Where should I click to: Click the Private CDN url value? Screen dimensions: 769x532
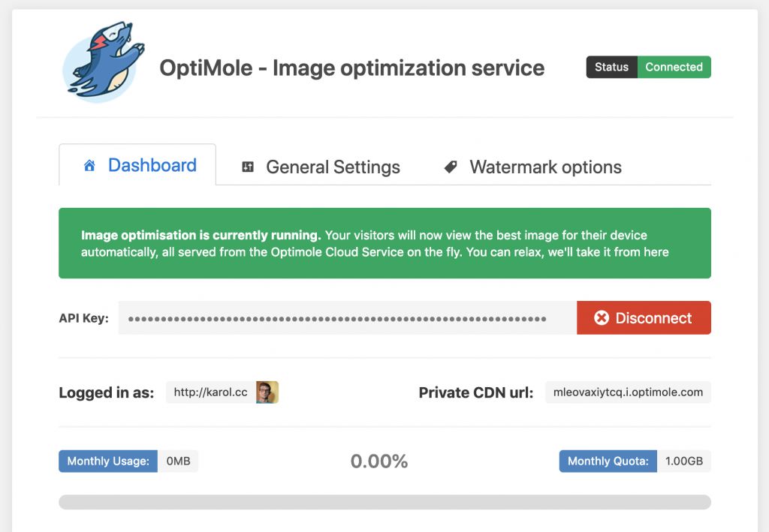tap(628, 392)
